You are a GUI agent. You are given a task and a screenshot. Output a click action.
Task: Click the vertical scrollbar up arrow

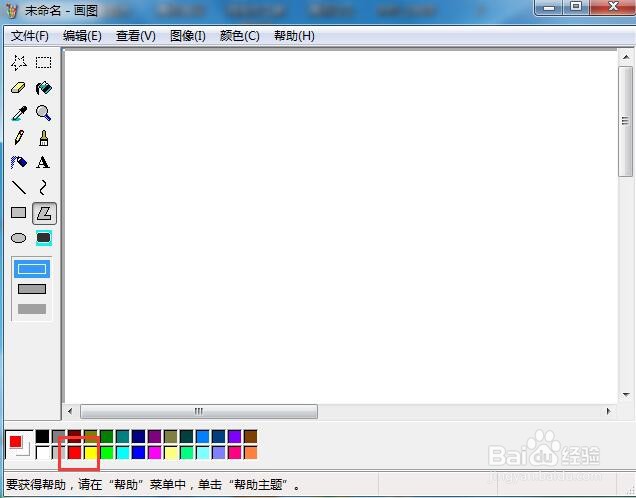tap(626, 57)
